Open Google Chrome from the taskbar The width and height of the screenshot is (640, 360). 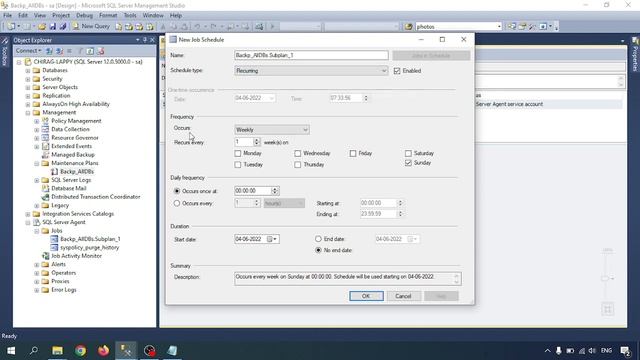[80, 351]
